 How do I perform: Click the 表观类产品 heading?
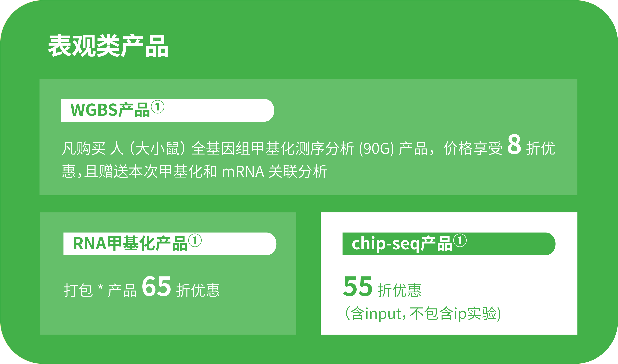point(108,46)
